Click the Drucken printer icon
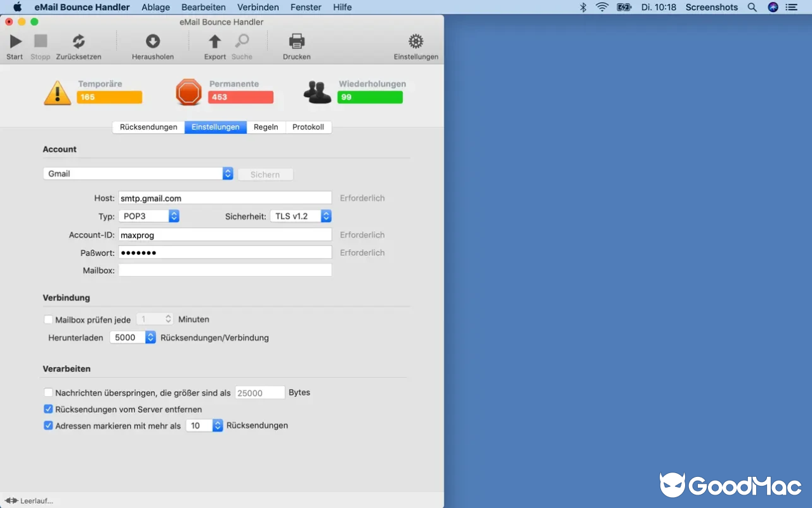Screen dimensions: 812x508 click(296, 41)
